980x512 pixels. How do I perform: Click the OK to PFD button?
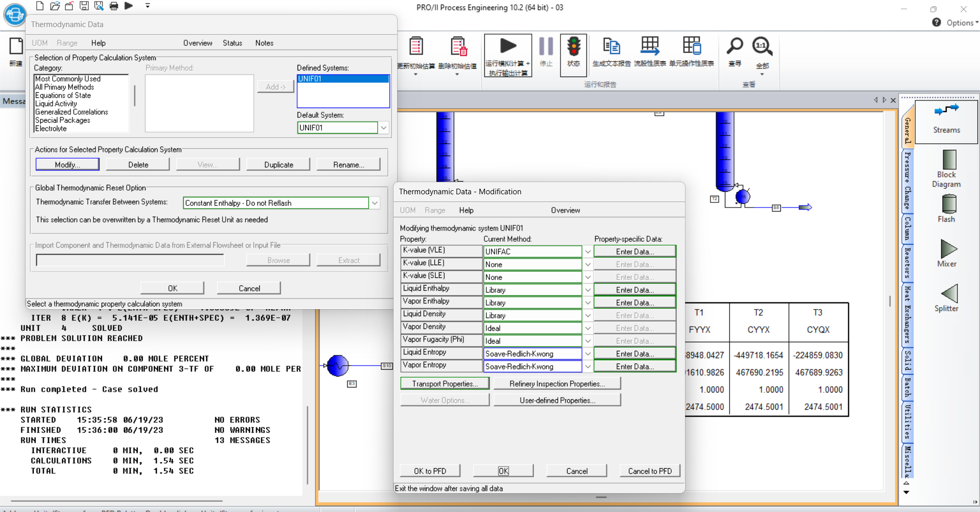pos(430,471)
